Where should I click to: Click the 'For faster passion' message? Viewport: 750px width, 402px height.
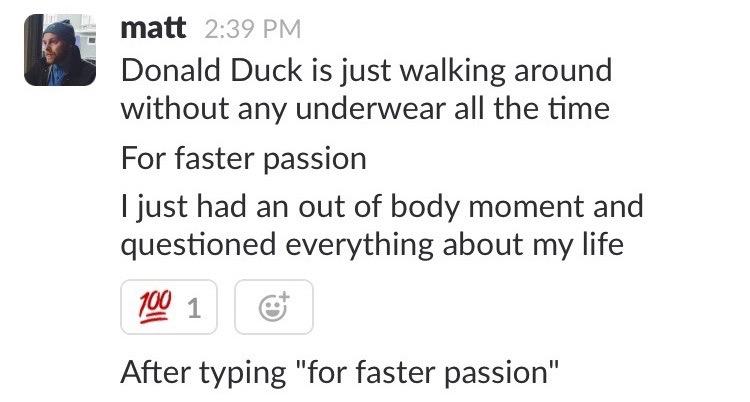243,158
